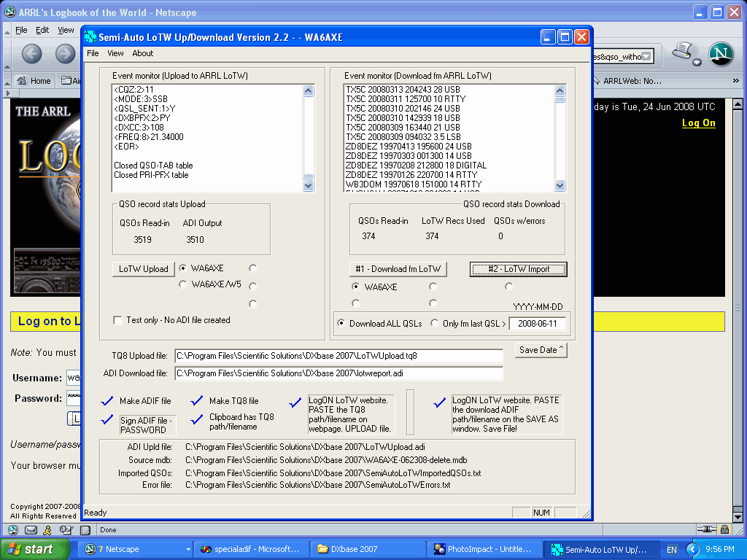Click Netscape page scroll-up arrow
This screenshot has height=560, width=747.
point(738,104)
